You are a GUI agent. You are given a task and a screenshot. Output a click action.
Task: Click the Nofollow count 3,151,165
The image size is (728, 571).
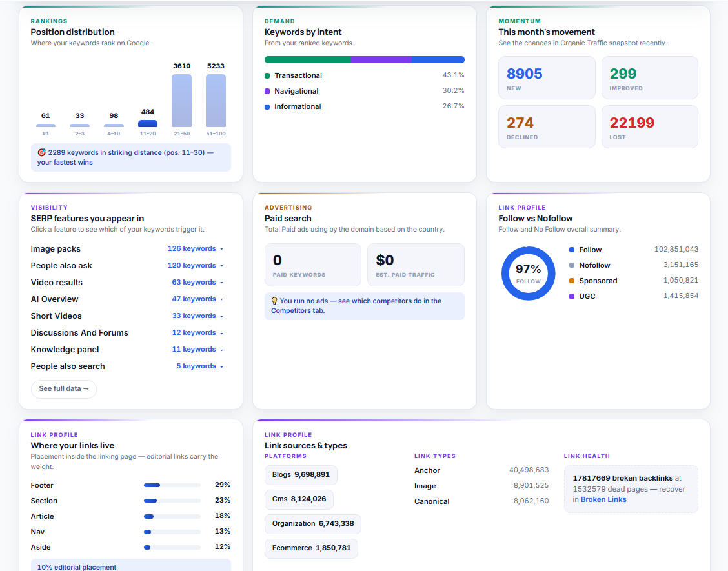[x=681, y=265]
